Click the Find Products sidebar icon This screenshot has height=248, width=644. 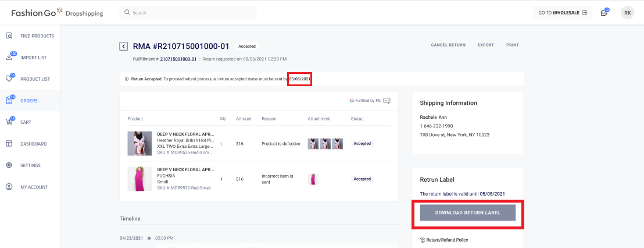click(x=9, y=36)
